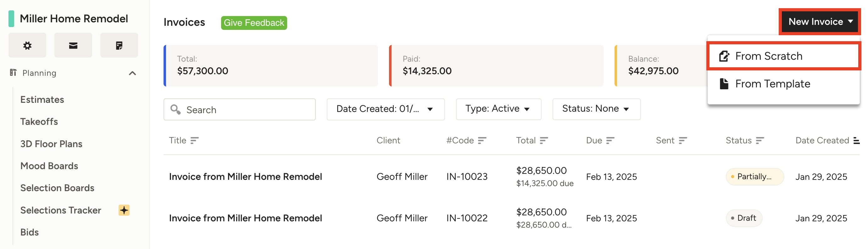Open the settings gear icon button
Screen dimensions: 868x249
27,45
